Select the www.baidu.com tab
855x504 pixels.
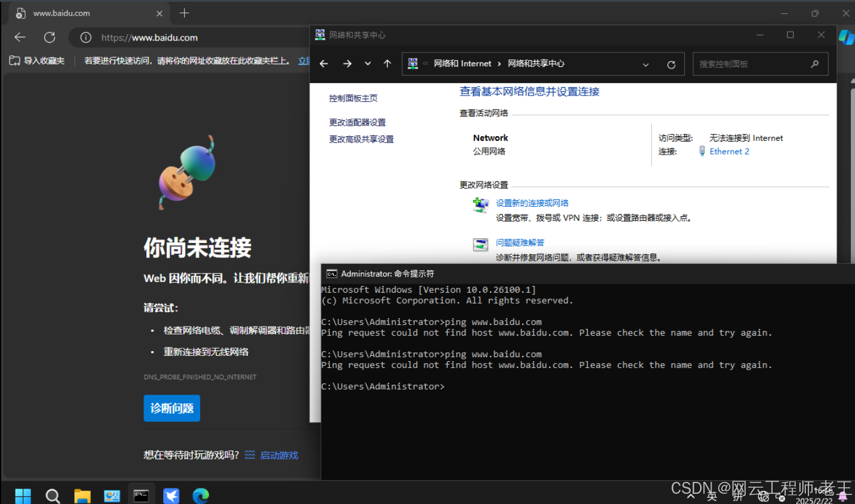pos(90,13)
